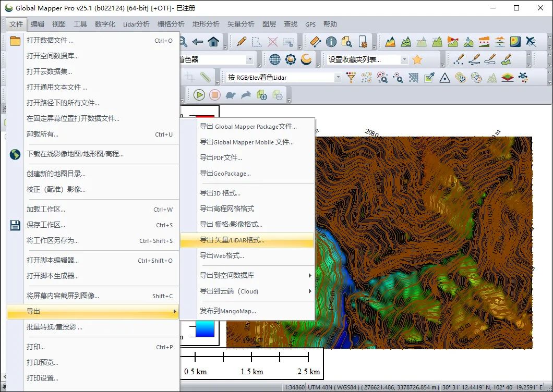553x392 pixels.
Task: Select the create point feature pencil tool
Action: (459, 59)
